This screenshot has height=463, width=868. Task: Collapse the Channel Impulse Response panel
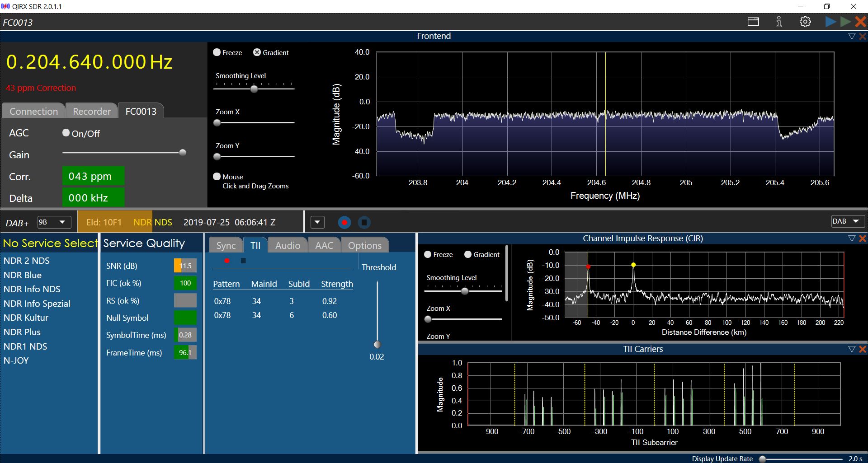coord(852,239)
